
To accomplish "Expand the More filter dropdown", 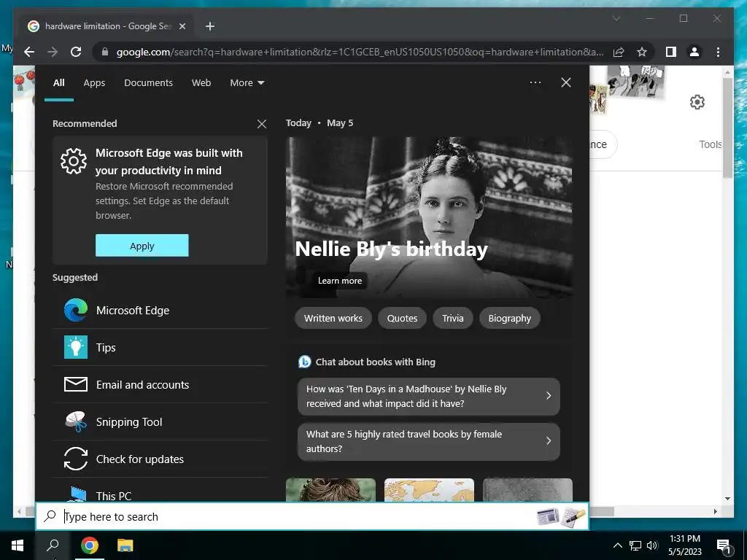I will point(247,83).
